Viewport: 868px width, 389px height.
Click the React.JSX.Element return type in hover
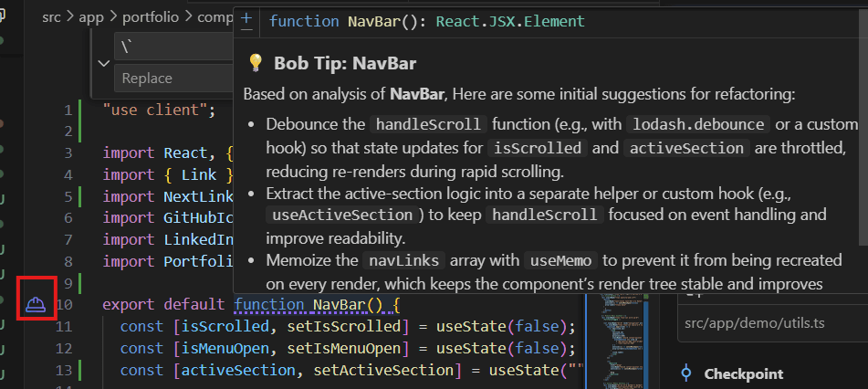(x=510, y=22)
